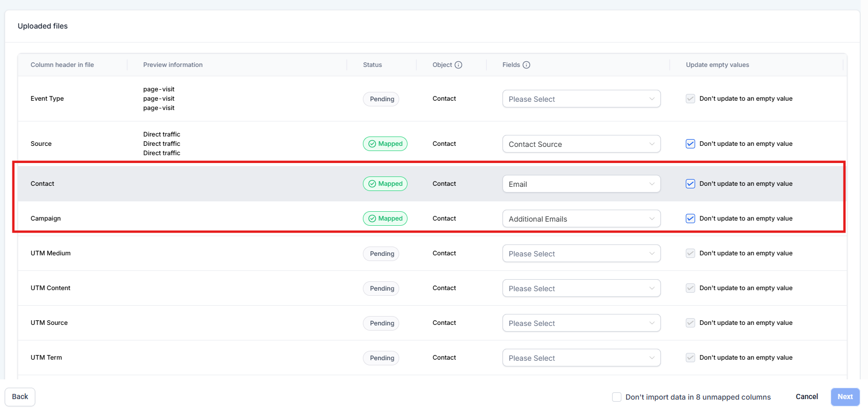The image size is (868, 410).
Task: Click the Mapped badge in Contact row
Action: point(385,184)
